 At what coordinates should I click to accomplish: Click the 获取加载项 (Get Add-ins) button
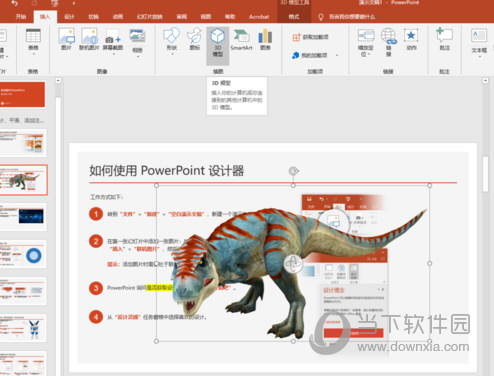click(310, 37)
